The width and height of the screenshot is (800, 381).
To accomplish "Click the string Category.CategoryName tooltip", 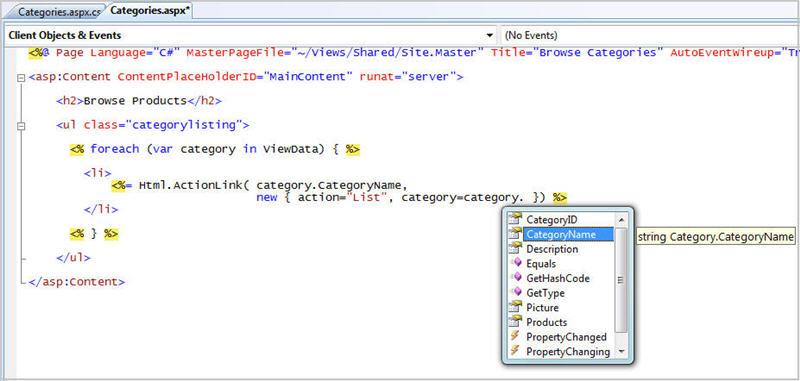I will (x=716, y=237).
